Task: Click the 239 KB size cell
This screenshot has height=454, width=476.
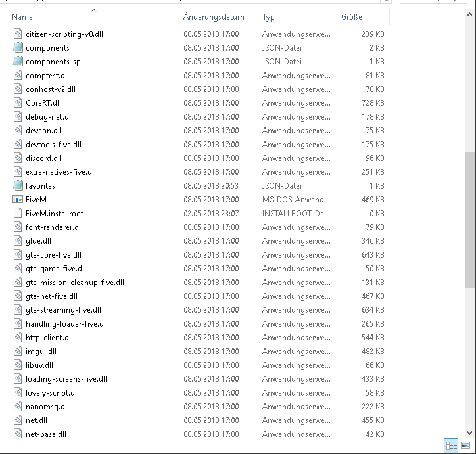Action: (373, 34)
